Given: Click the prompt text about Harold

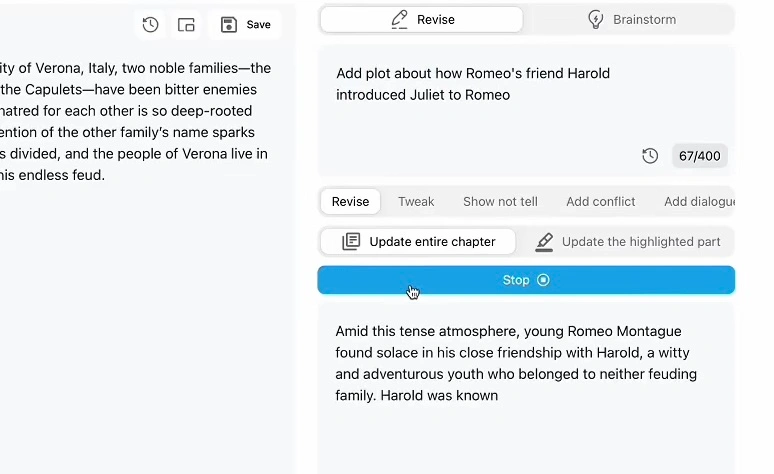Looking at the screenshot, I should pos(472,84).
